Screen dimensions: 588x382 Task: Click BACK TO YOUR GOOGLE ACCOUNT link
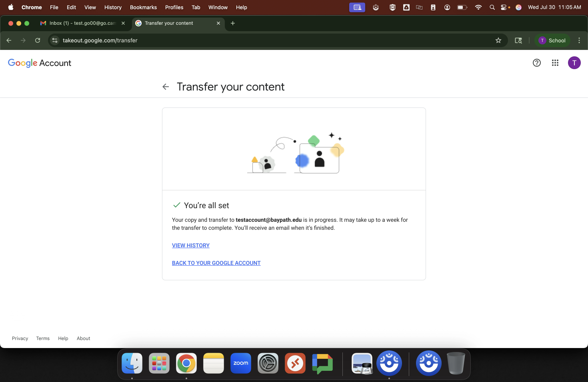216,263
